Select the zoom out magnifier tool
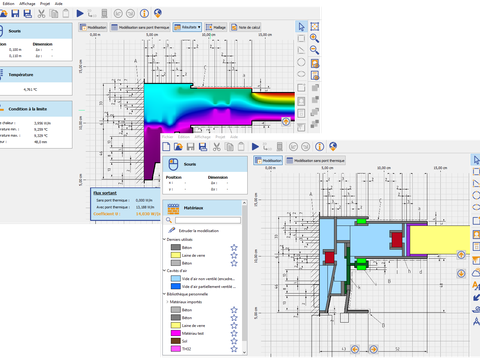480x360 pixels. pos(314,50)
